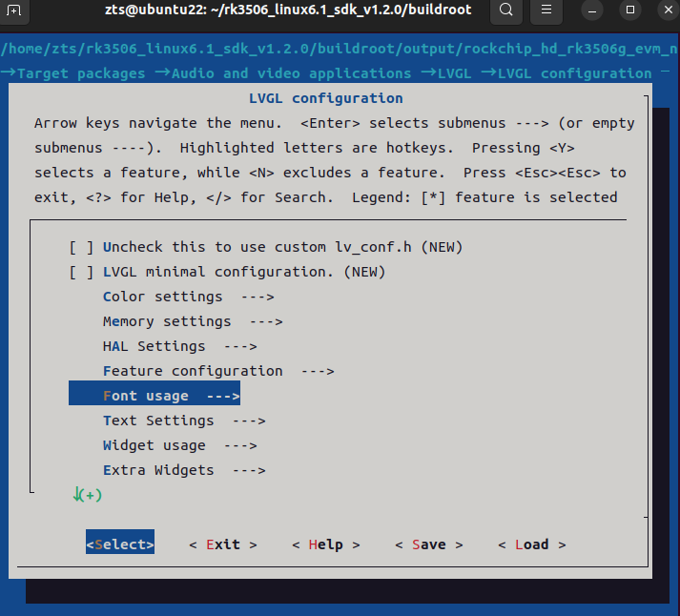
Task: Open the Feature configuration submenu
Action: [x=218, y=371]
